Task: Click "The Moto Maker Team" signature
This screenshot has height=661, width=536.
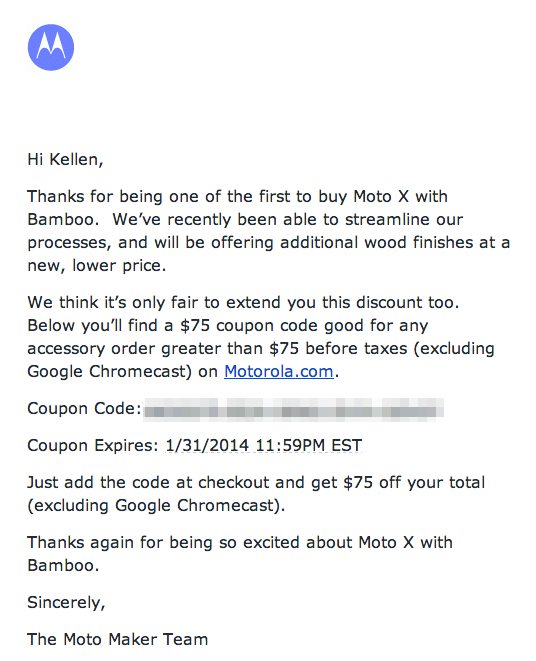Action: [x=118, y=640]
